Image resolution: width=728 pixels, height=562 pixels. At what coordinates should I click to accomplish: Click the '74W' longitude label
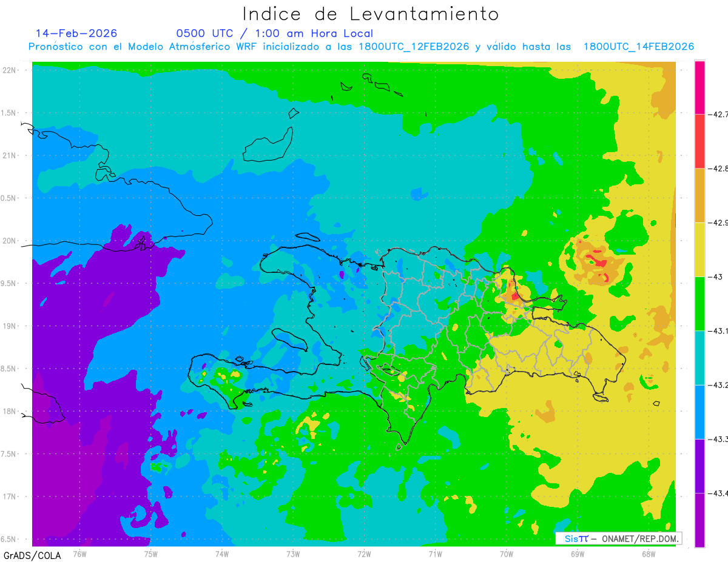tap(221, 554)
